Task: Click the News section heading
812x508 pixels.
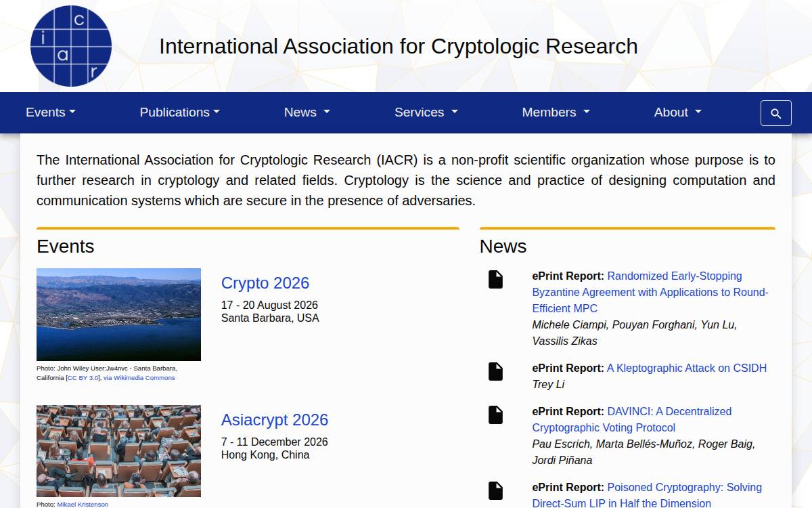Action: (503, 246)
